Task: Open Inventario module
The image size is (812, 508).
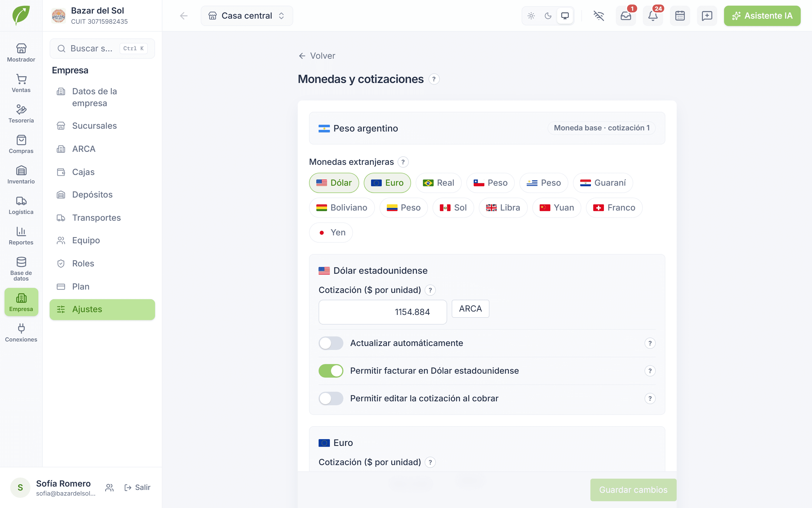Action: [21, 175]
